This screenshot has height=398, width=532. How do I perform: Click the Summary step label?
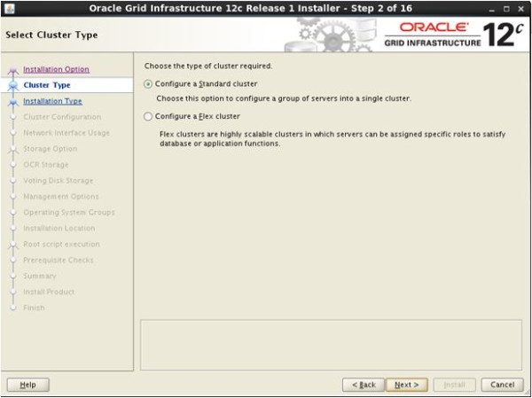pyautogui.click(x=40, y=277)
